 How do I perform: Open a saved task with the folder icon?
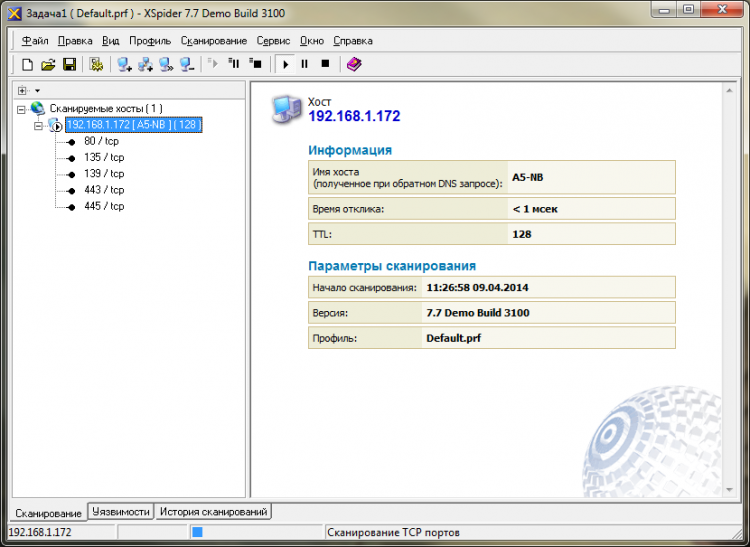coord(48,64)
